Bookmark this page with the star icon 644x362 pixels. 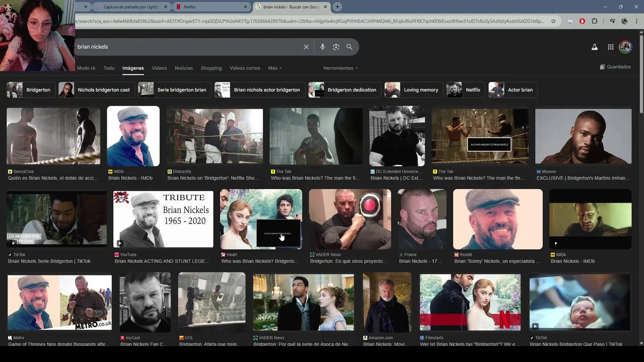point(553,21)
